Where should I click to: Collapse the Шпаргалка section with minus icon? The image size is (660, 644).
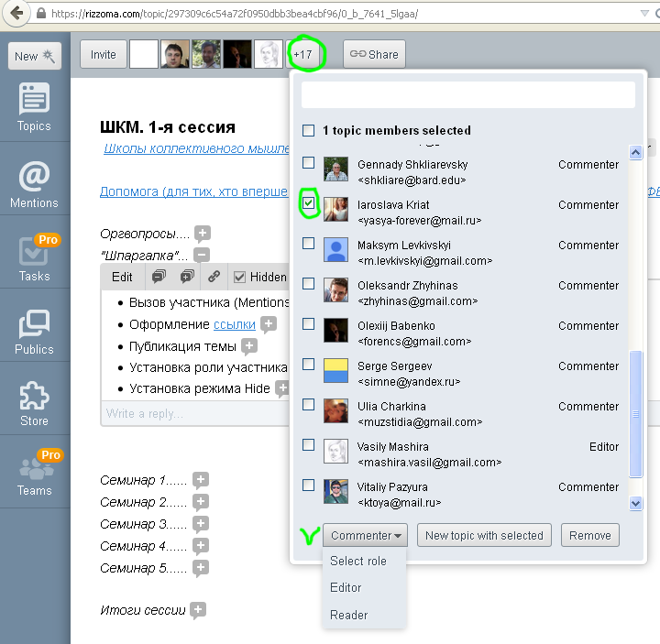coord(202,256)
